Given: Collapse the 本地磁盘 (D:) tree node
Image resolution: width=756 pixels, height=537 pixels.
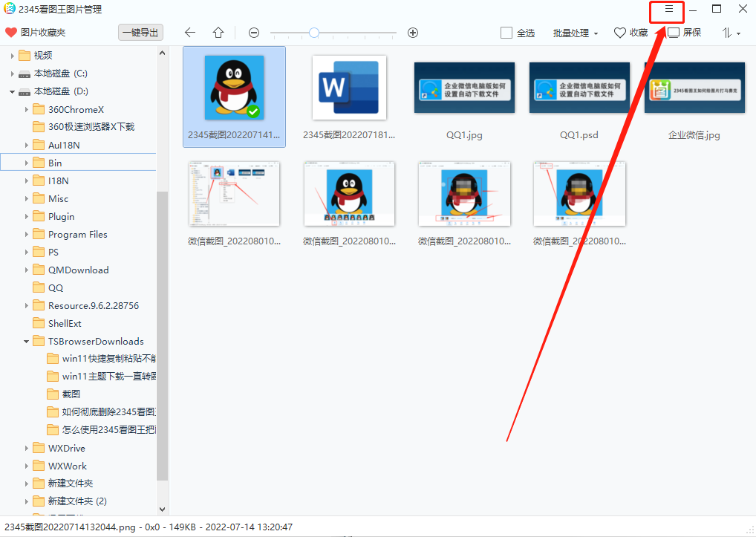Looking at the screenshot, I should tap(12, 91).
